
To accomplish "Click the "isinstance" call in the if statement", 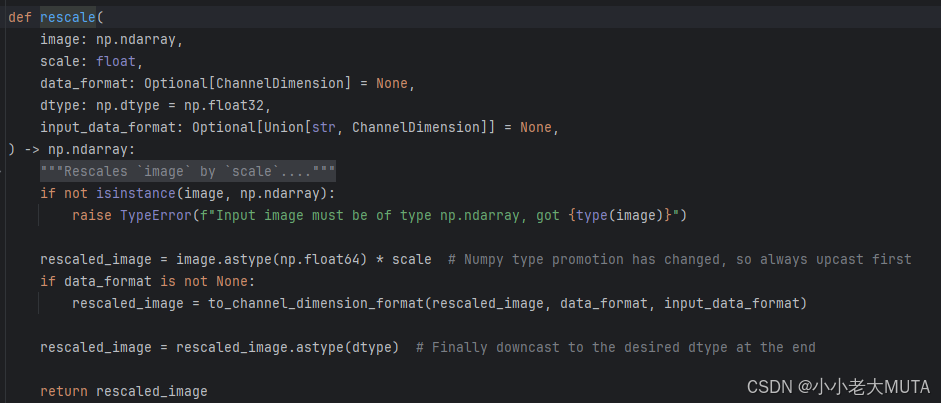I will pos(136,194).
